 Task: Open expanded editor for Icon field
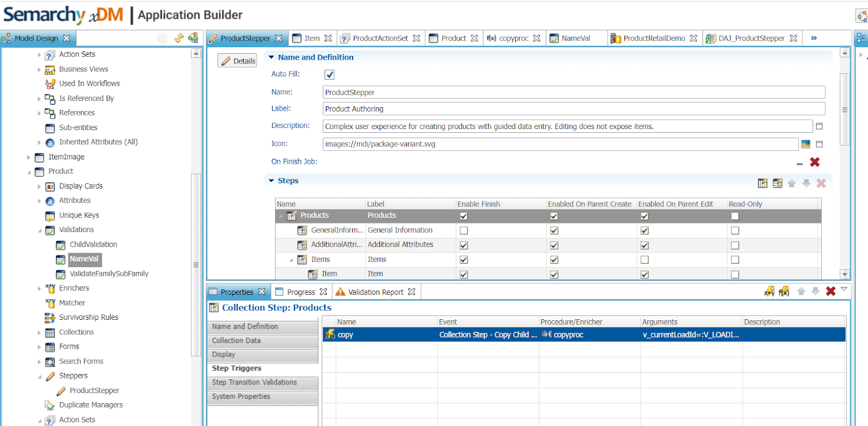coord(819,144)
